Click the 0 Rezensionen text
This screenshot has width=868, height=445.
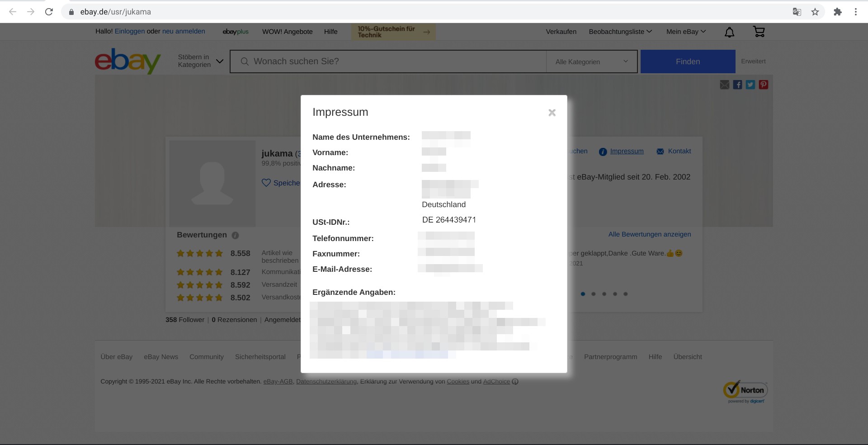click(x=234, y=320)
